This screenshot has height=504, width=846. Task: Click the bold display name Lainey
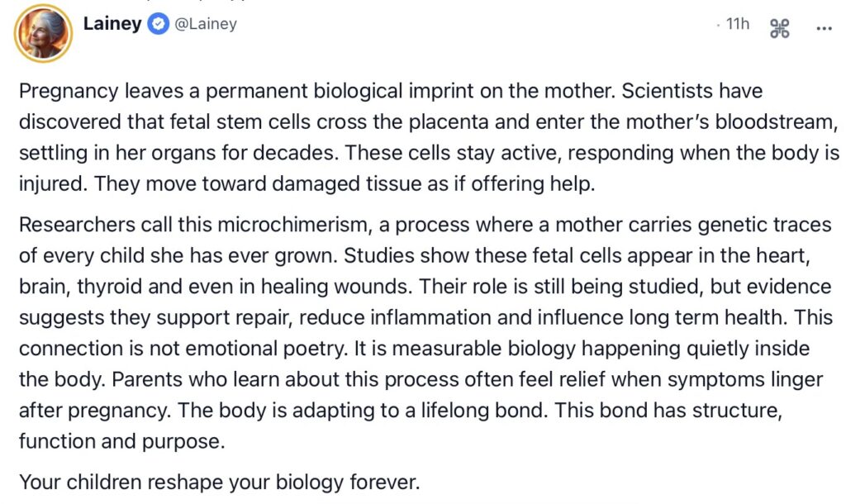(112, 24)
